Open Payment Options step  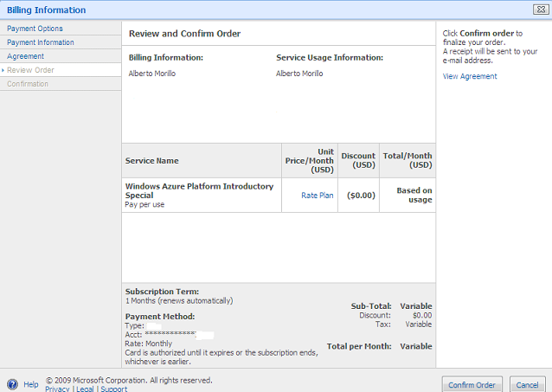coord(35,29)
